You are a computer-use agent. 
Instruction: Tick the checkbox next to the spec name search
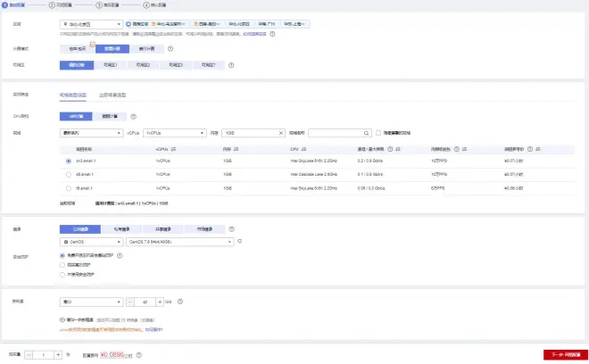point(378,133)
